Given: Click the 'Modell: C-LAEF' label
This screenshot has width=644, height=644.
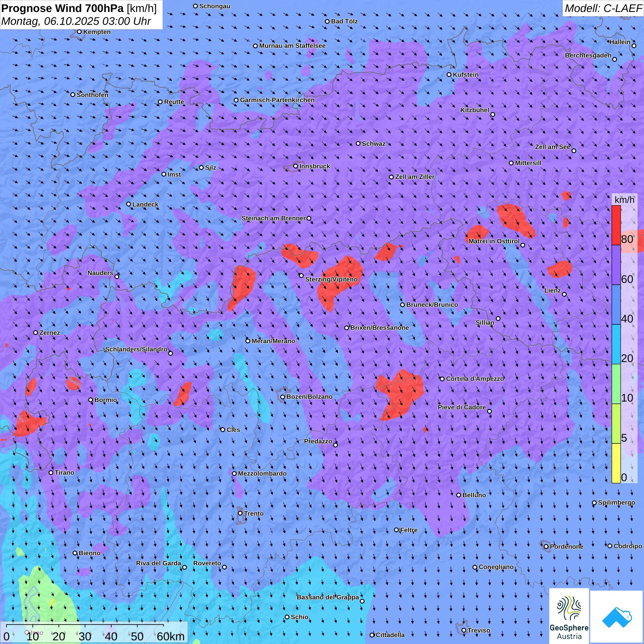Looking at the screenshot, I should (603, 8).
